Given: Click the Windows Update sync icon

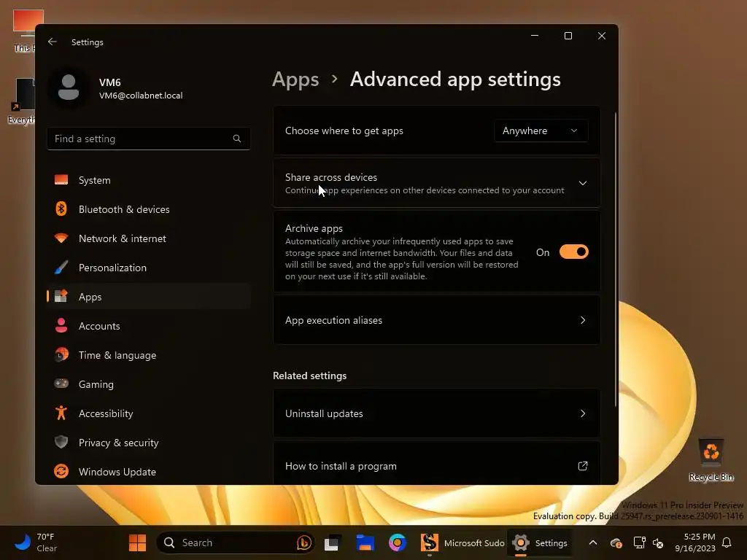Looking at the screenshot, I should point(61,471).
